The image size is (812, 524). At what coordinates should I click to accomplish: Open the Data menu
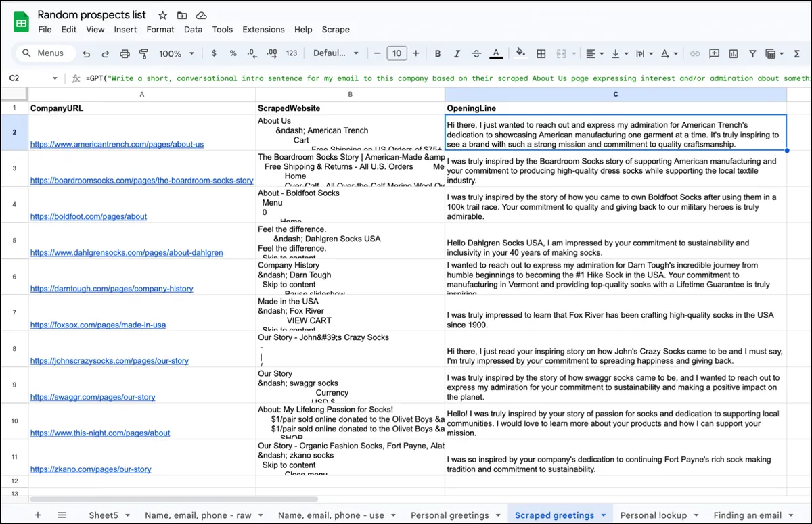pos(194,30)
